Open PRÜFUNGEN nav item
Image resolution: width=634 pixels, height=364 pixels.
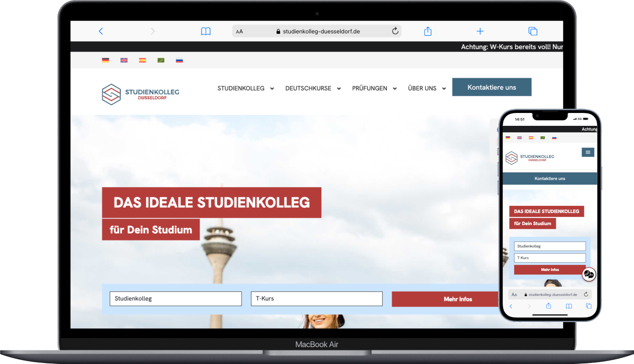(369, 88)
